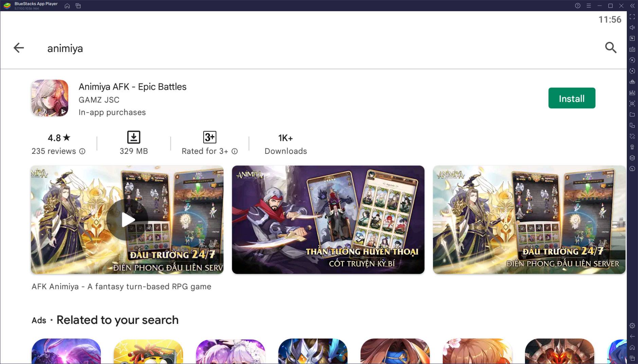
Task: Open the BlueStacks hamburger menu
Action: pos(588,6)
